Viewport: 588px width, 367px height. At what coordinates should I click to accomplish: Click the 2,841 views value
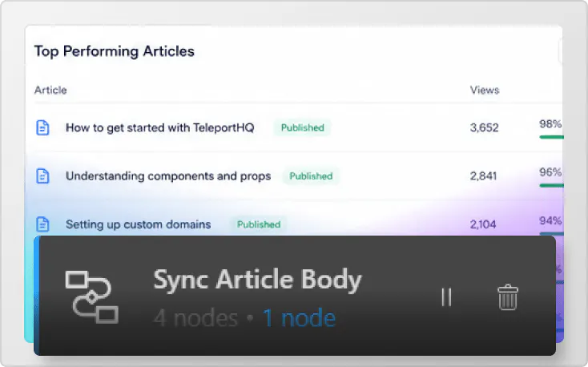483,176
